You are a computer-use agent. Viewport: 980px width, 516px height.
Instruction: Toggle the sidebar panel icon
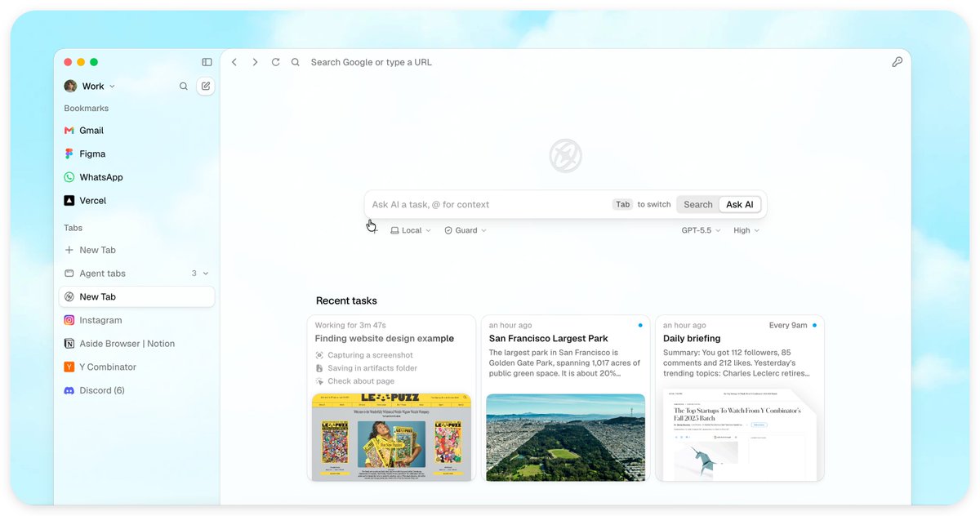[207, 62]
